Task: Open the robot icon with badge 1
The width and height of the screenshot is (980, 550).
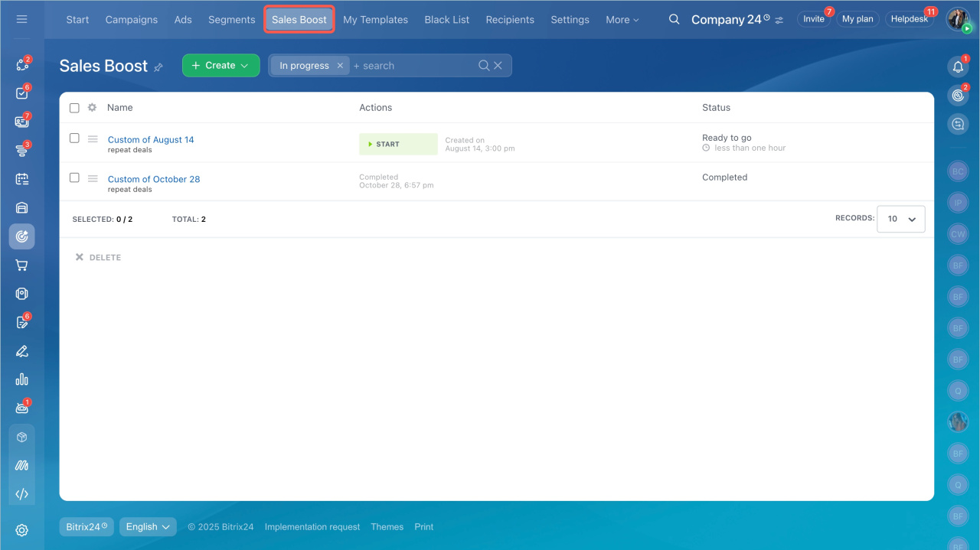Action: (21, 408)
